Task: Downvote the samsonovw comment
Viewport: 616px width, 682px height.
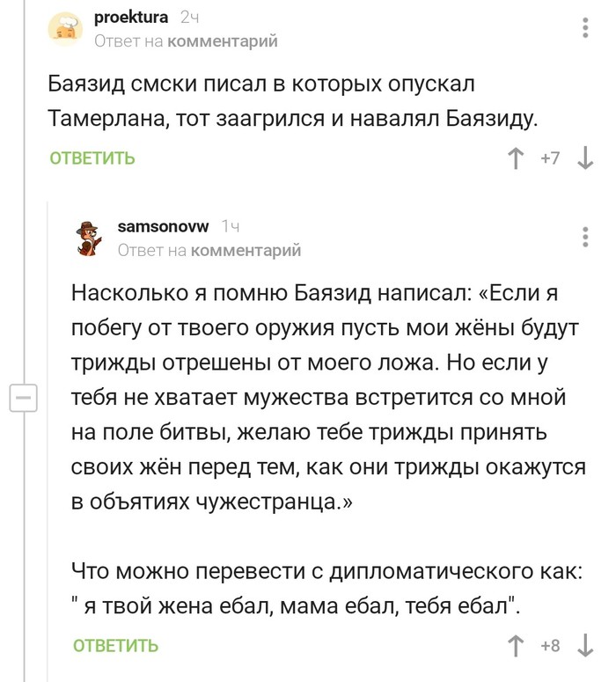Action: tap(584, 646)
